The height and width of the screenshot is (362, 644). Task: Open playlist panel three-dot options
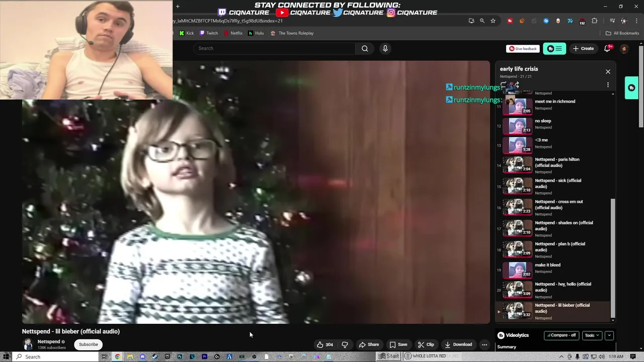608,85
